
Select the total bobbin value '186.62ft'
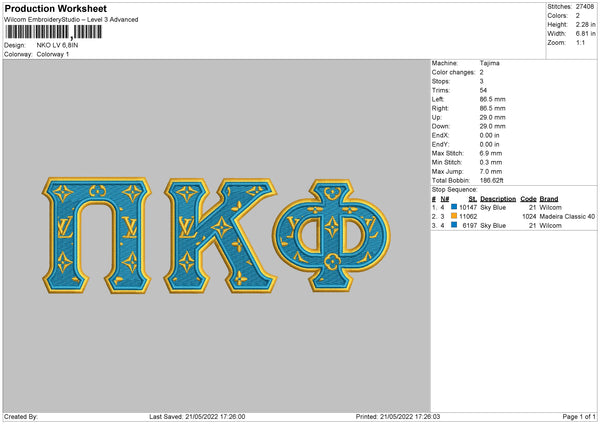click(492, 181)
